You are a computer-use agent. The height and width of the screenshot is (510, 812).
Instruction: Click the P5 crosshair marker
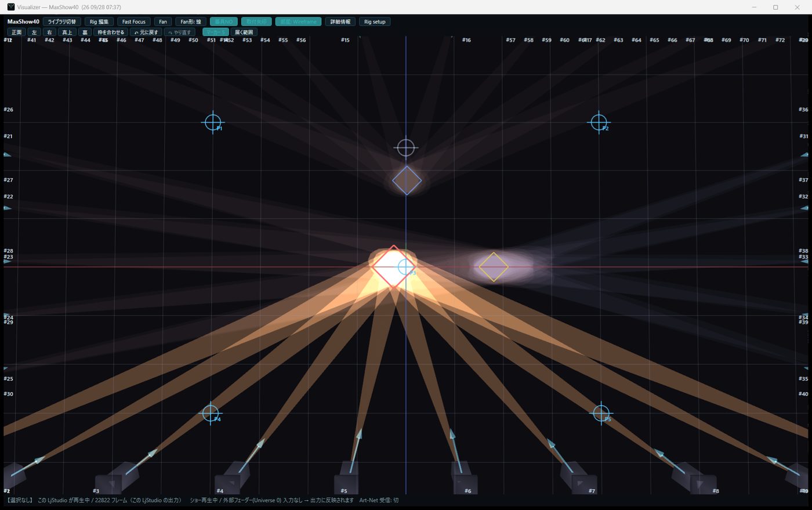pos(601,413)
